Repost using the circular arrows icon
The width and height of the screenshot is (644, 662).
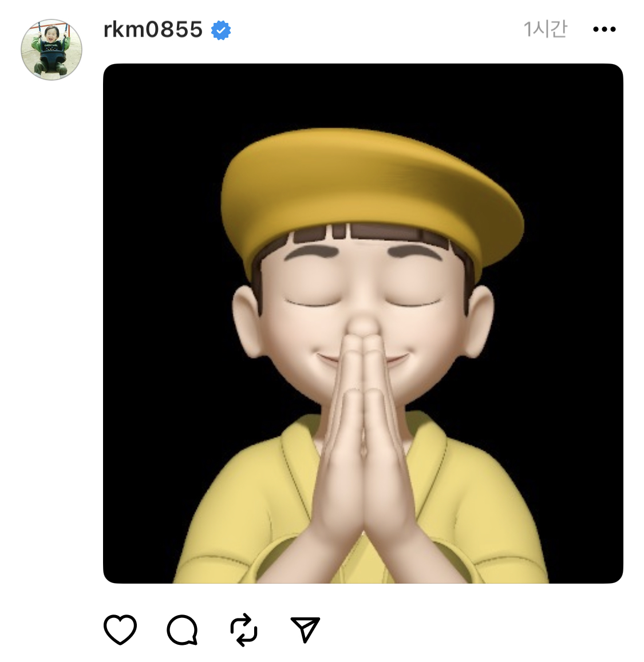[244, 630]
